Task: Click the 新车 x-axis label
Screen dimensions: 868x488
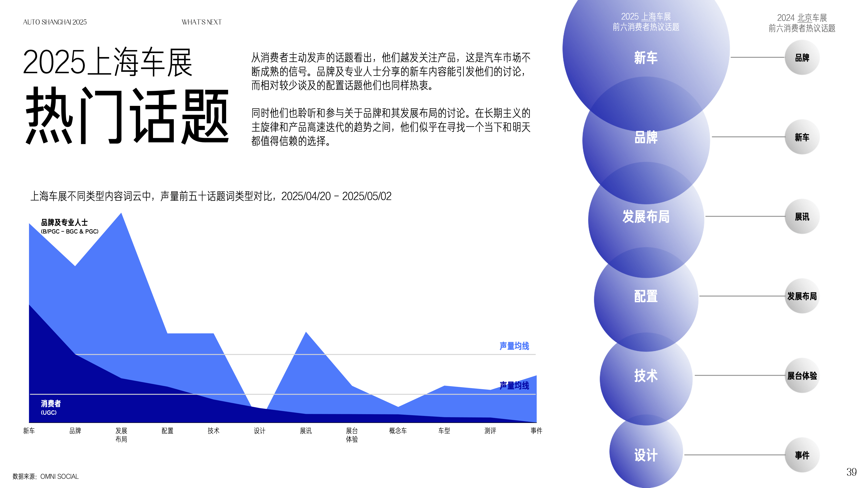Action: click(x=29, y=431)
